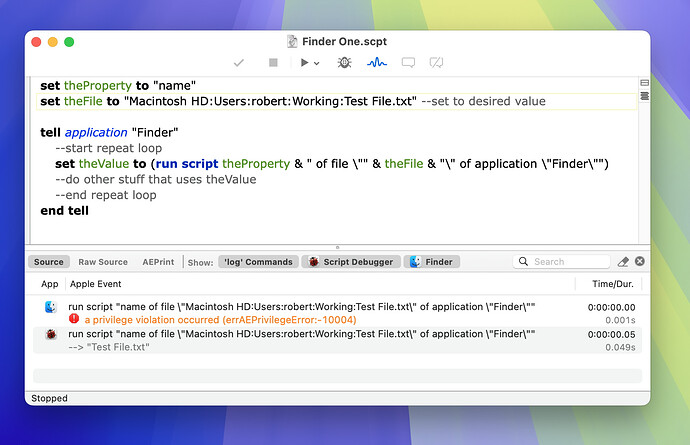The image size is (690, 445).
Task: Toggle the 'log' Commands filter
Action: [x=258, y=262]
